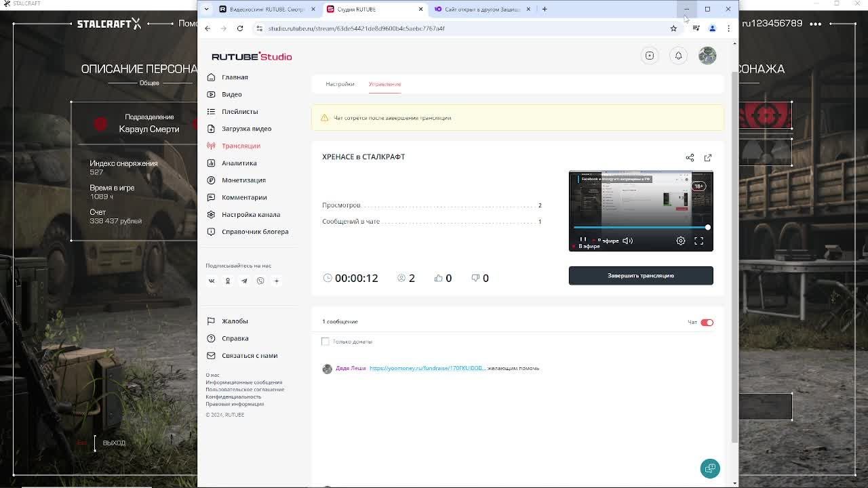Viewport: 868px width, 488px height.
Task: Click the Дядя Леша username in chat
Action: [x=351, y=369]
